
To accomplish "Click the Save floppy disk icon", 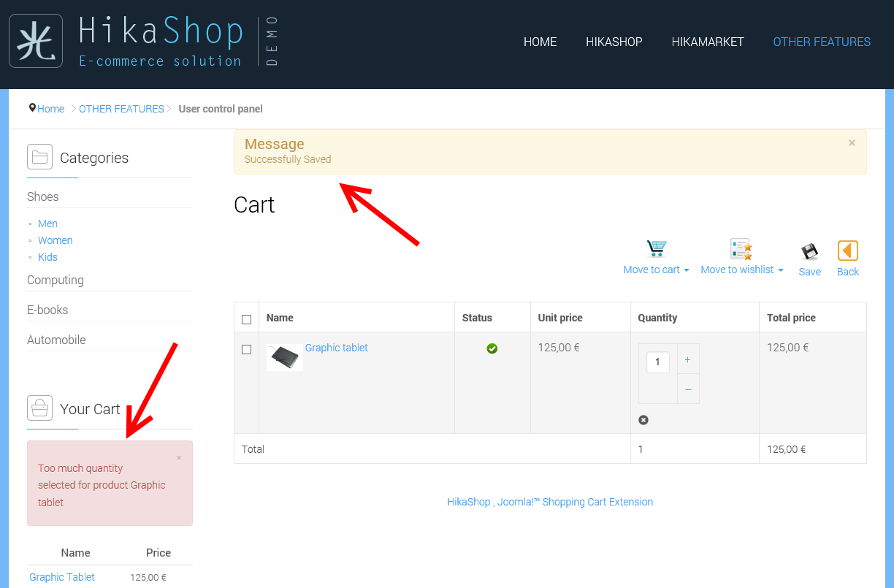I will [809, 252].
